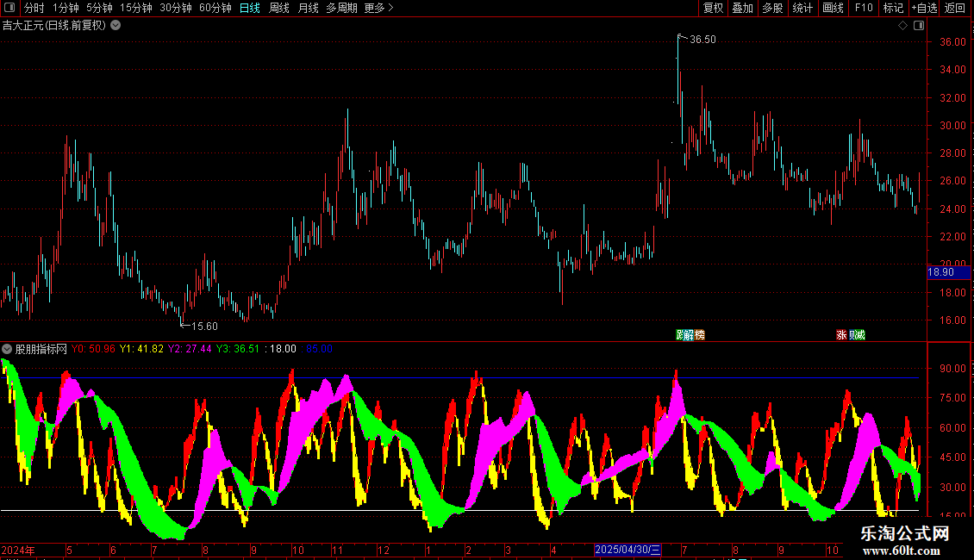Switch to the 月线 monthly chart tab

coord(308,8)
